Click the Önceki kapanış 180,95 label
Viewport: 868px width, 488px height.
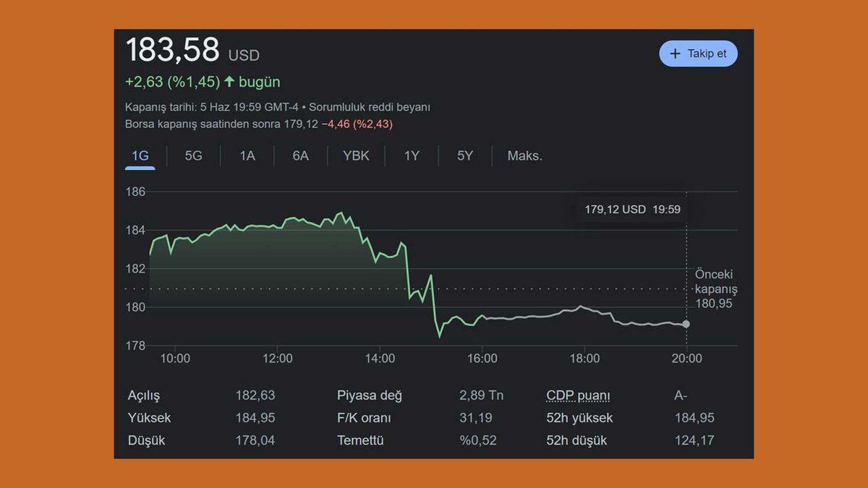tap(715, 289)
